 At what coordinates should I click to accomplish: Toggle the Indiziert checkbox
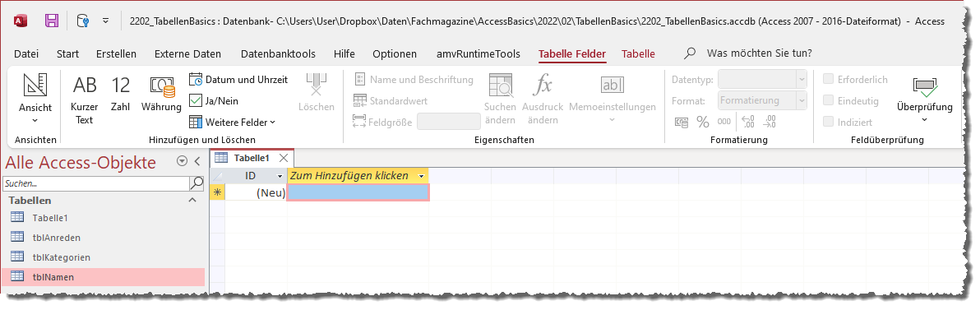(829, 122)
